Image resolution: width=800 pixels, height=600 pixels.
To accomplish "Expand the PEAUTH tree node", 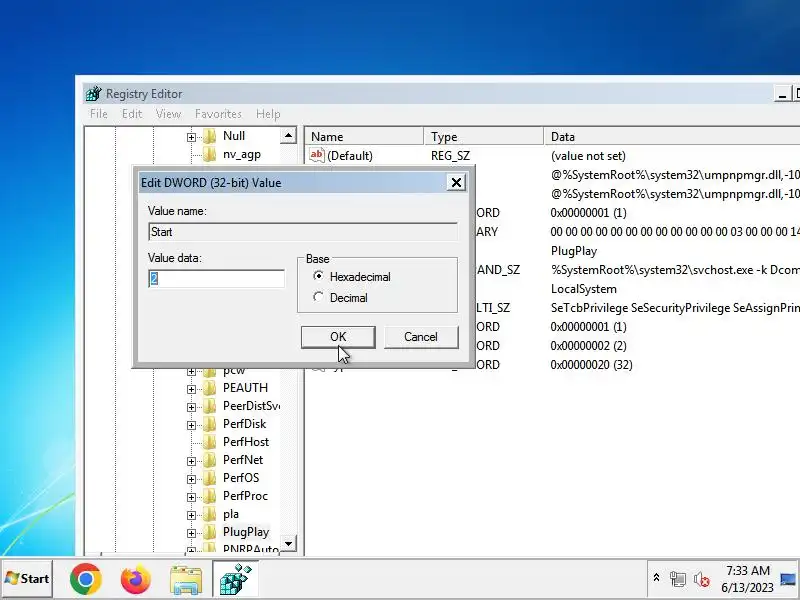I will tap(191, 389).
